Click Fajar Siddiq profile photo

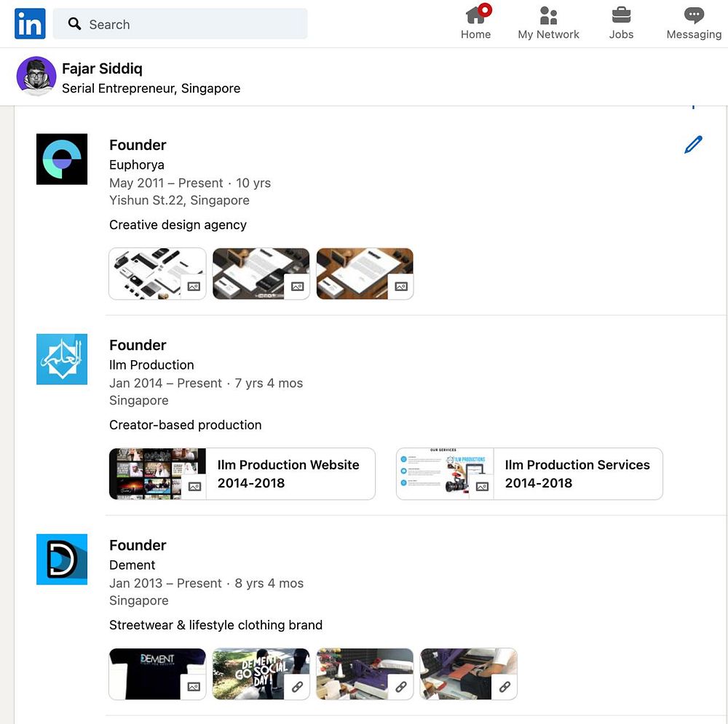click(36, 76)
